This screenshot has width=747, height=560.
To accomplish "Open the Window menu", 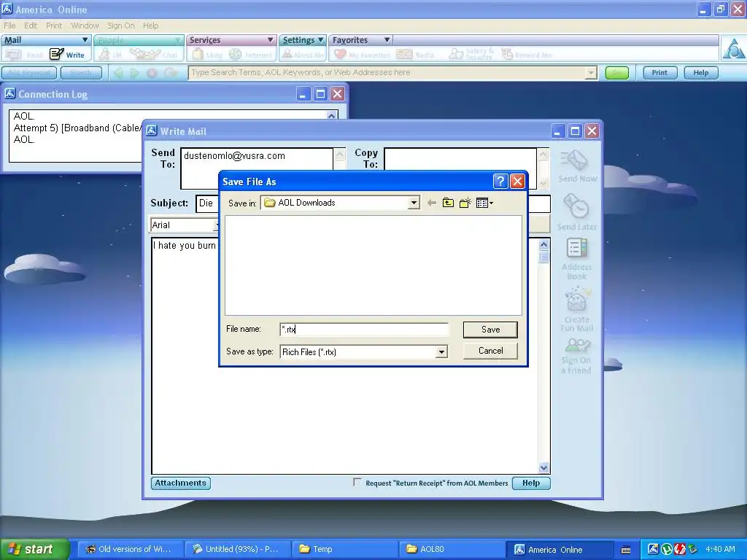I will [85, 26].
